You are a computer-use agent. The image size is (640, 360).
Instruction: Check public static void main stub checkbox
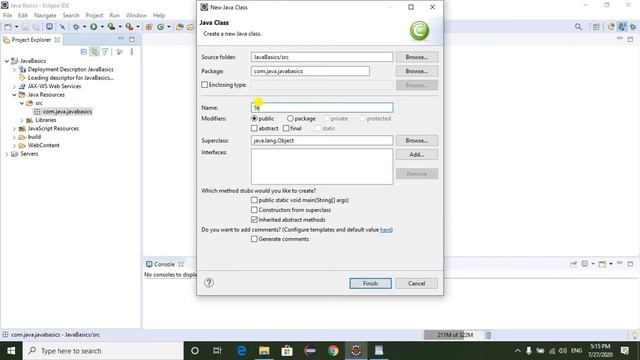coord(254,200)
